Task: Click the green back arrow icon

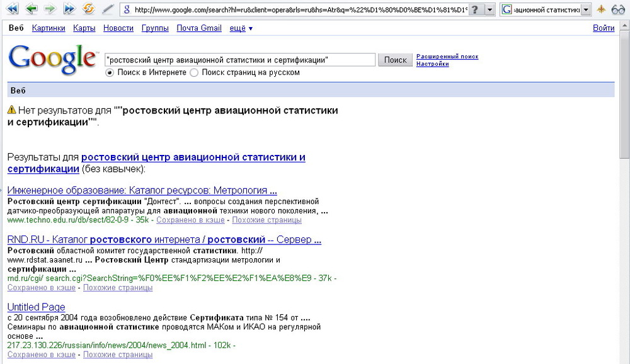Action: (31, 9)
